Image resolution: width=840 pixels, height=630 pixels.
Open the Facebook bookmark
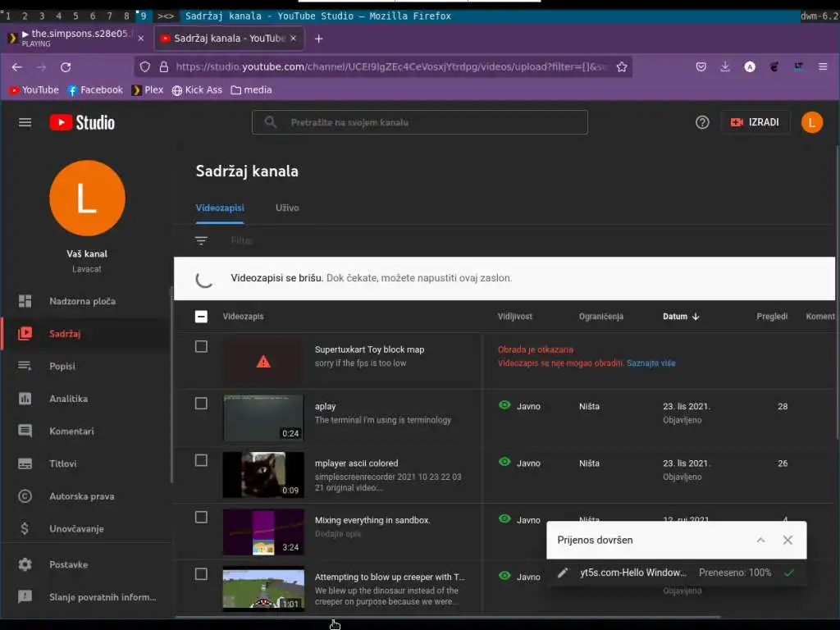[95, 90]
